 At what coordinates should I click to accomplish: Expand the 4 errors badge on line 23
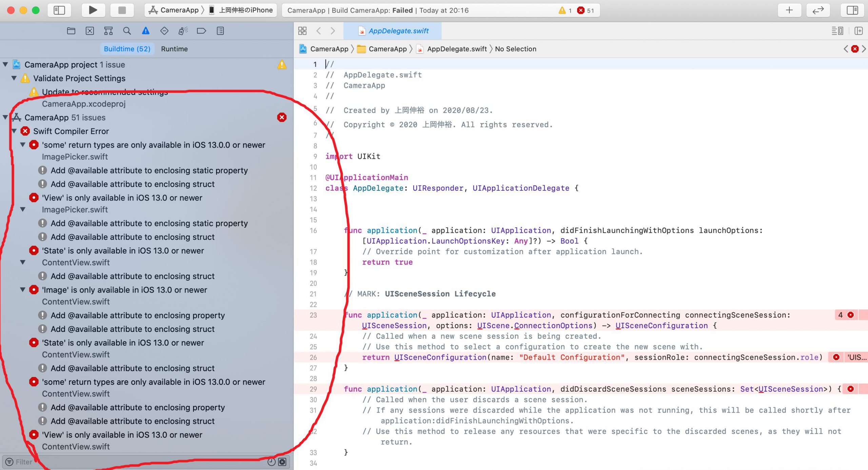pyautogui.click(x=847, y=315)
